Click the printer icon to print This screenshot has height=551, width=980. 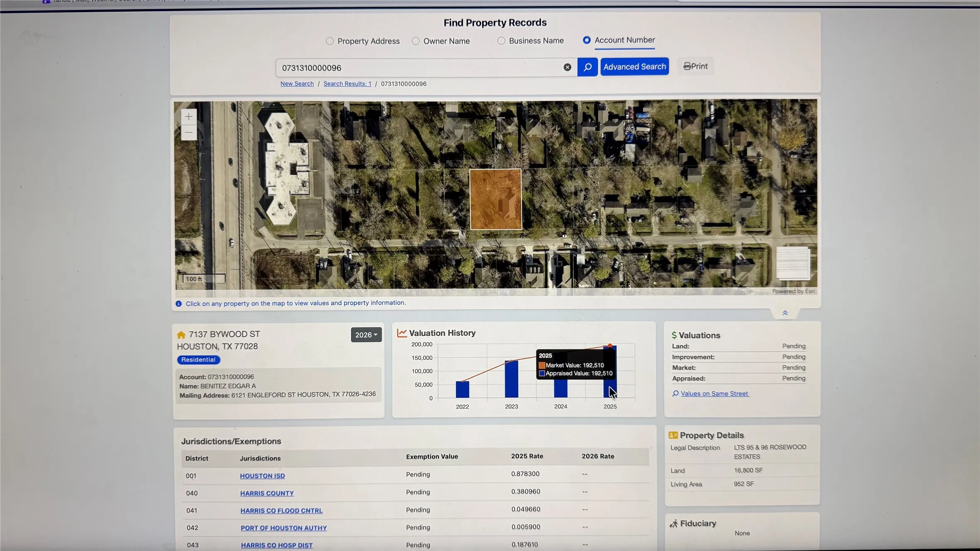(686, 66)
